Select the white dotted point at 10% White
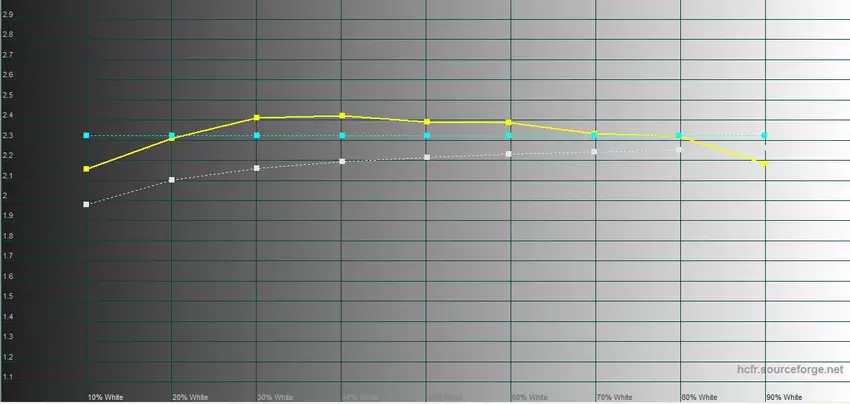 click(87, 204)
